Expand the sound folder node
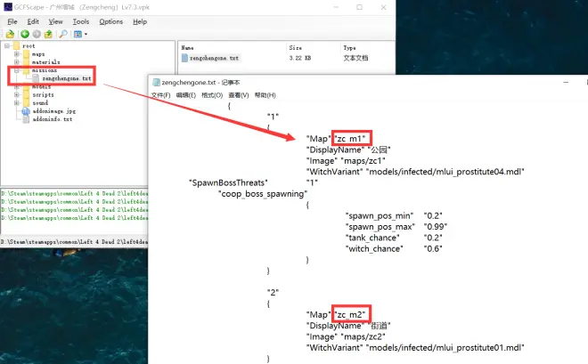The height and width of the screenshot is (364, 588). pos(16,103)
